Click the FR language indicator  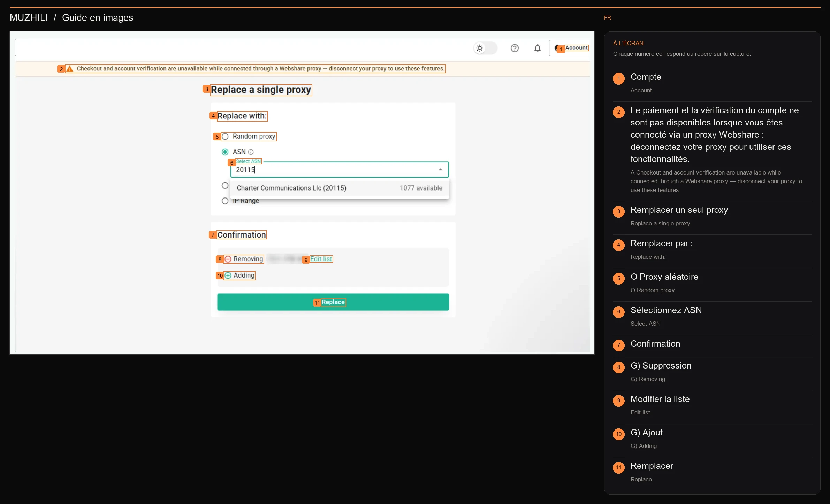pyautogui.click(x=607, y=18)
